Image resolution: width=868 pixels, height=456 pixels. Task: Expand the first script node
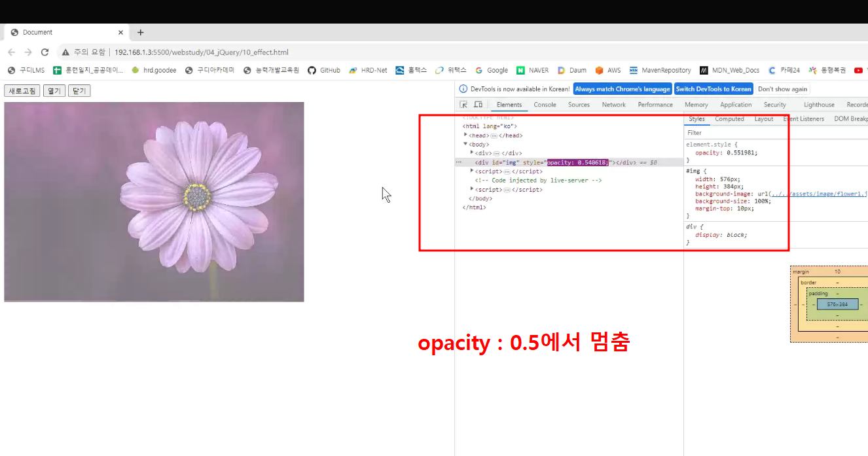(x=472, y=171)
